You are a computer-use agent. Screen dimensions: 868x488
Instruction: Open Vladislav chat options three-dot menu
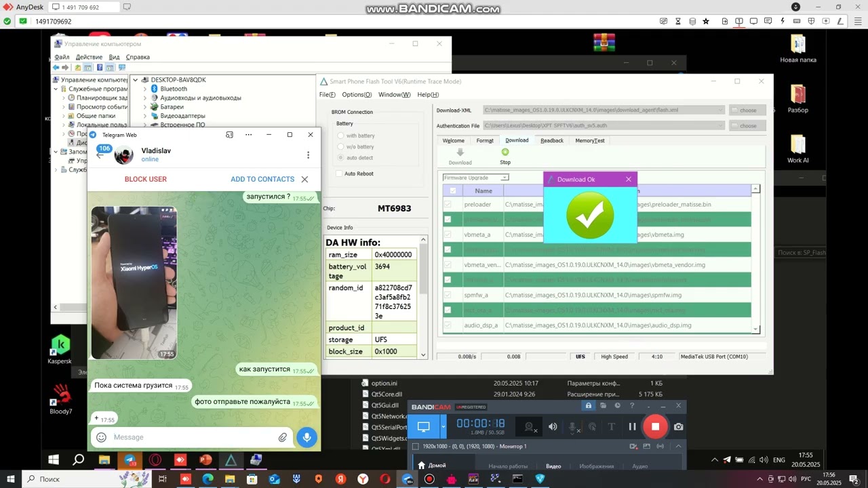308,155
